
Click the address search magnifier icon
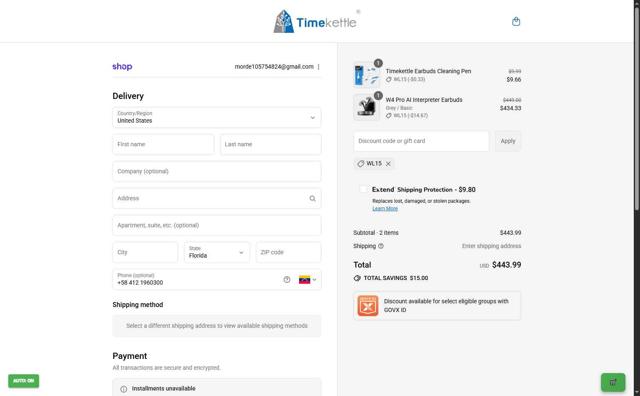(x=312, y=198)
